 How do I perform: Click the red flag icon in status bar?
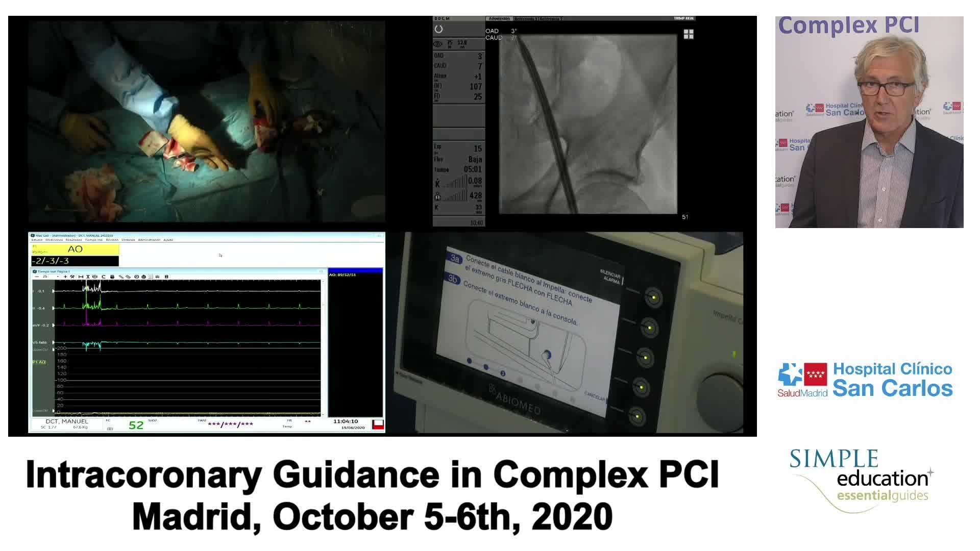[378, 424]
